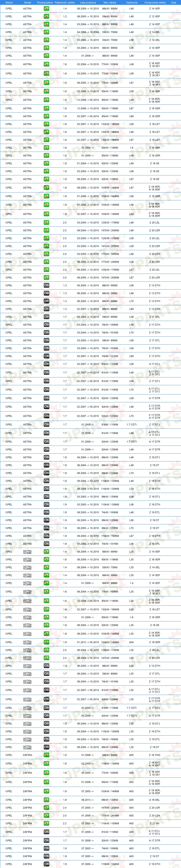Click PB icon in Astra Kombi Z 18 XE row
The image size is (181, 868).
click(46, 625)
